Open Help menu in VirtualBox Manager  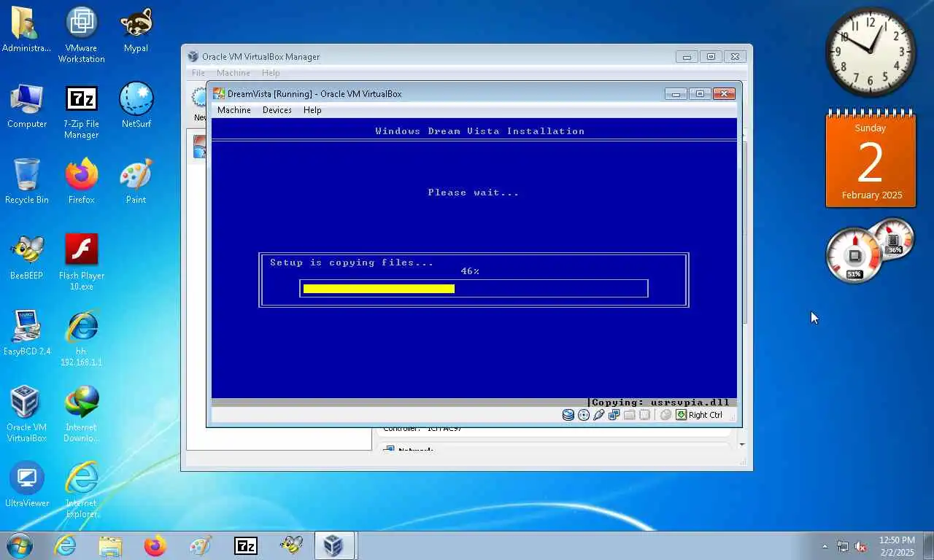coord(271,73)
